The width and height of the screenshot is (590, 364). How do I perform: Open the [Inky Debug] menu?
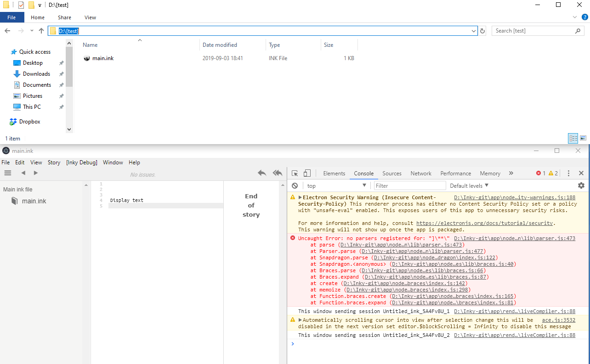tap(81, 162)
